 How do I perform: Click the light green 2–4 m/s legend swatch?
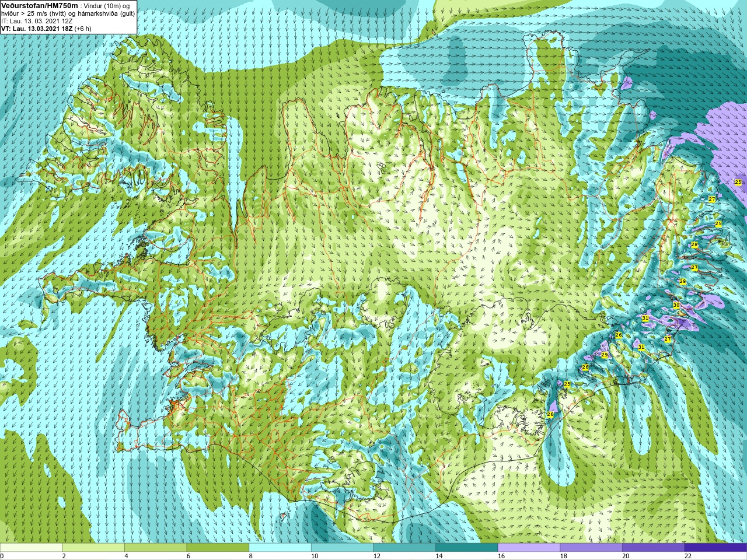click(x=93, y=547)
